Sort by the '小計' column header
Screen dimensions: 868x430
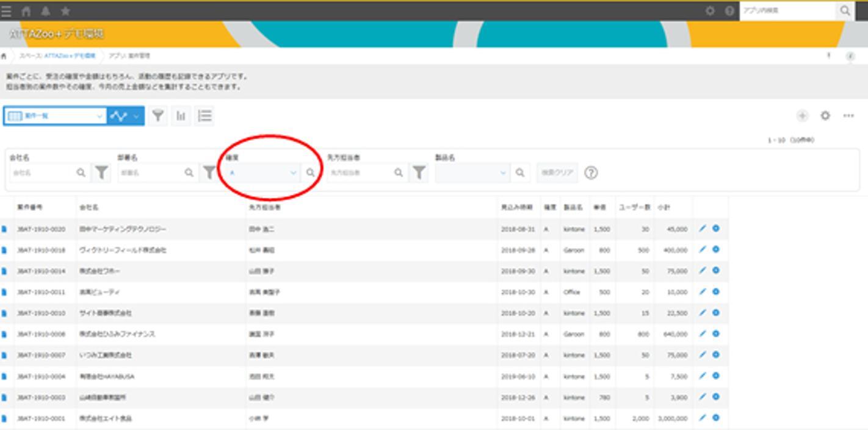pos(664,207)
